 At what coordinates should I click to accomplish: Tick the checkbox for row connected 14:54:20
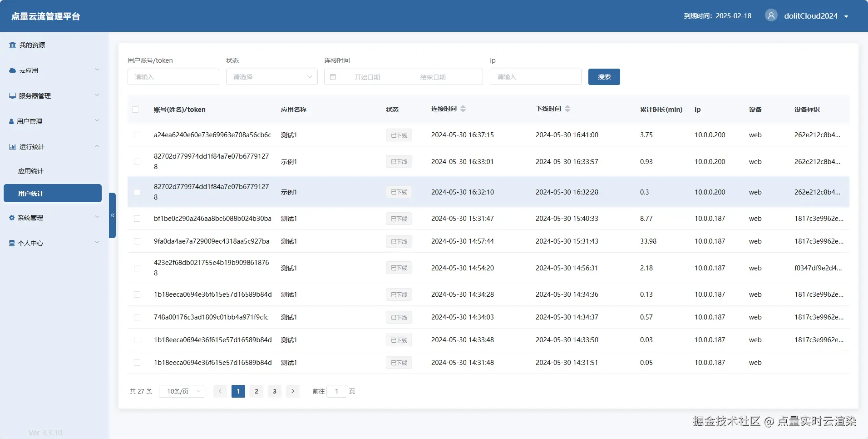137,268
